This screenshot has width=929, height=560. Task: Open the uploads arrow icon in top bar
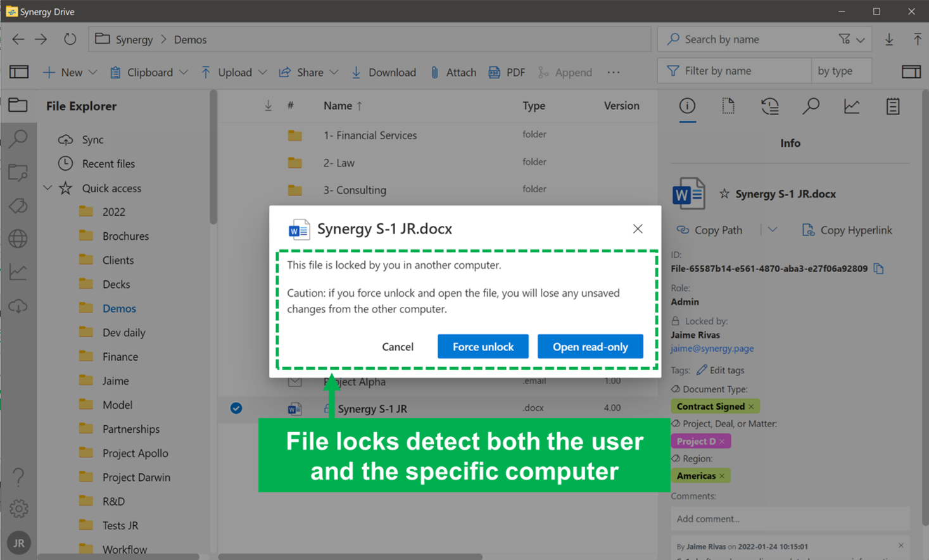pyautogui.click(x=918, y=39)
